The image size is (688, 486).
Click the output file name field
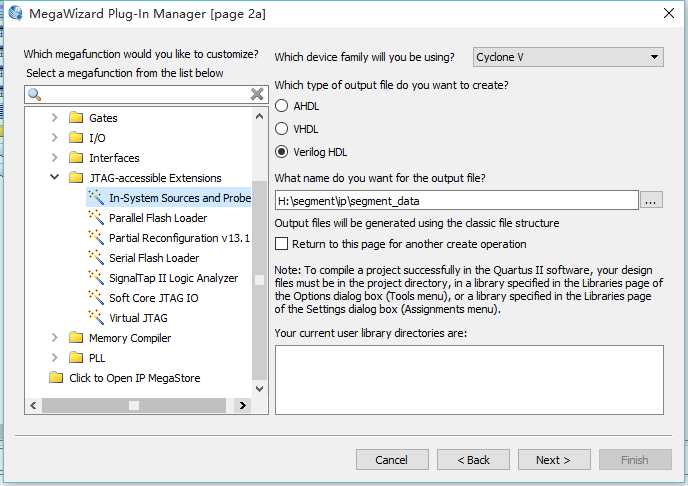click(x=456, y=200)
